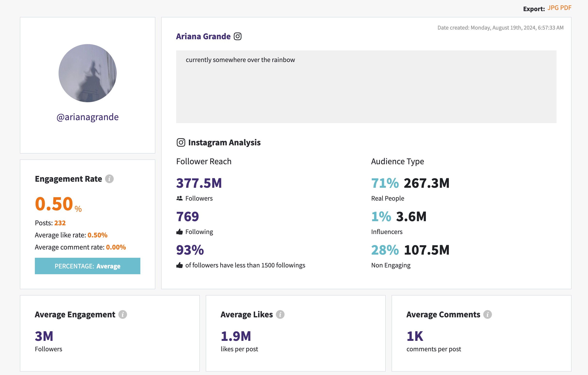Image resolution: width=588 pixels, height=375 pixels.
Task: Click the Ariana Grande profile picture
Action: (x=87, y=73)
